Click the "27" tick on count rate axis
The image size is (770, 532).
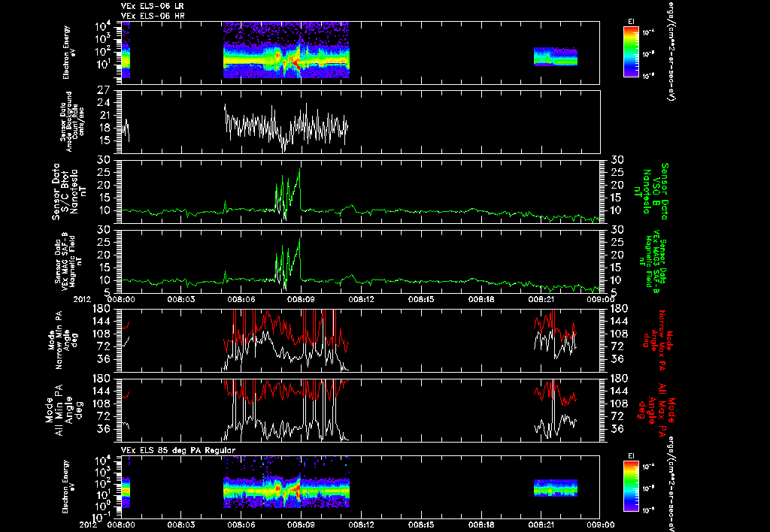[104, 90]
